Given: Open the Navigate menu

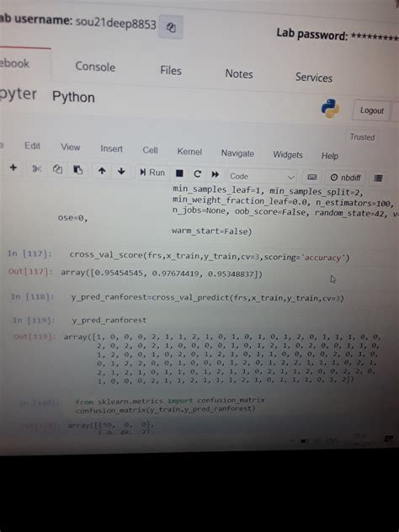Looking at the screenshot, I should coord(237,153).
